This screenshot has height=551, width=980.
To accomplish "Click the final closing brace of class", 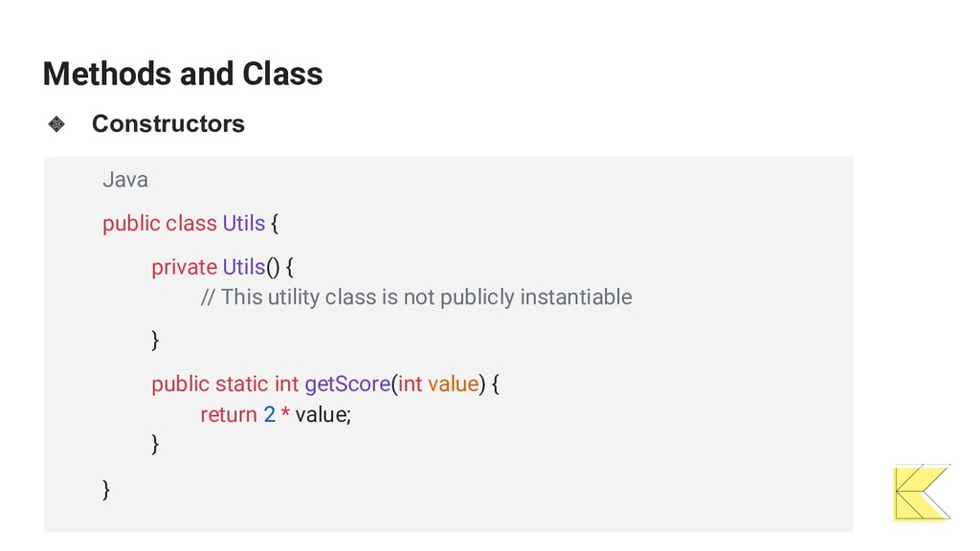I will [106, 490].
